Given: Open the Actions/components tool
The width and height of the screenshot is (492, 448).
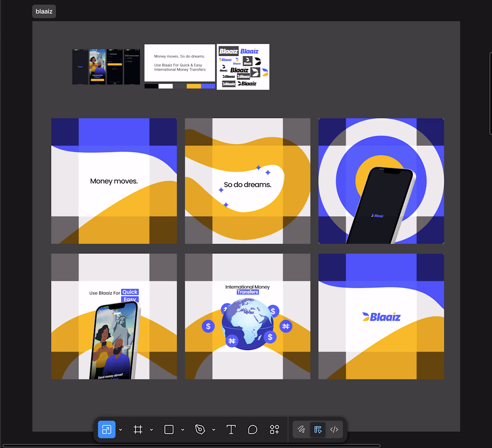Looking at the screenshot, I should click(x=274, y=429).
